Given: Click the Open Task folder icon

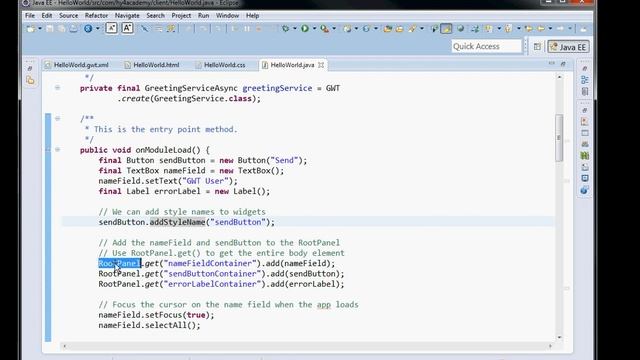Looking at the screenshot, I should (x=400, y=29).
